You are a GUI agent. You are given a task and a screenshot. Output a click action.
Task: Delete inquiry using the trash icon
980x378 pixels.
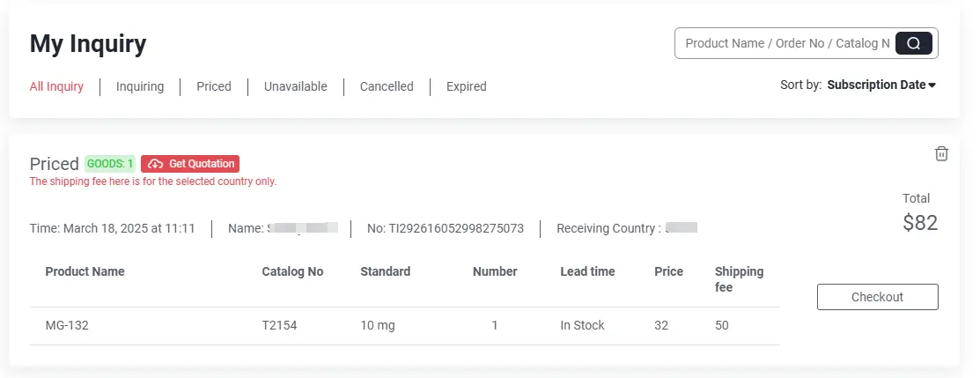tap(941, 153)
